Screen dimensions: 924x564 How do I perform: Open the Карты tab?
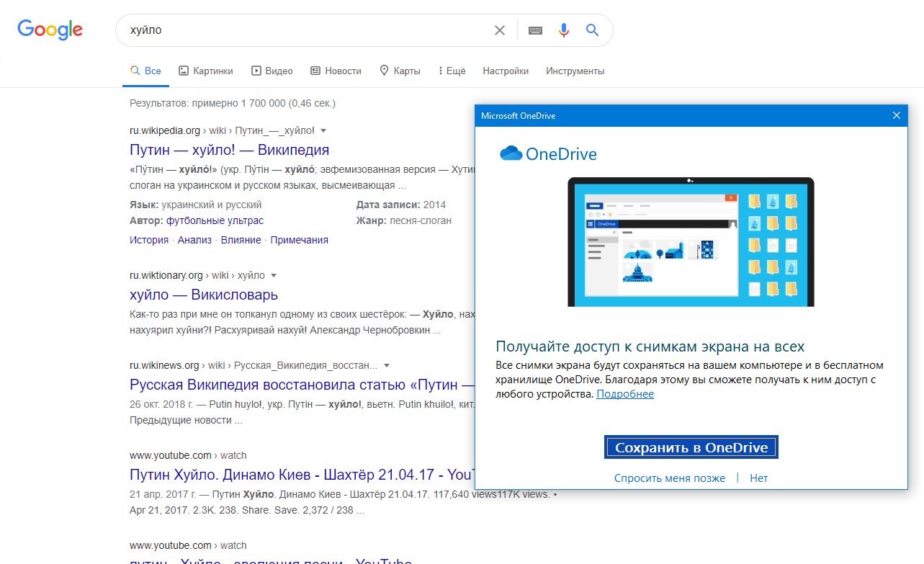400,71
